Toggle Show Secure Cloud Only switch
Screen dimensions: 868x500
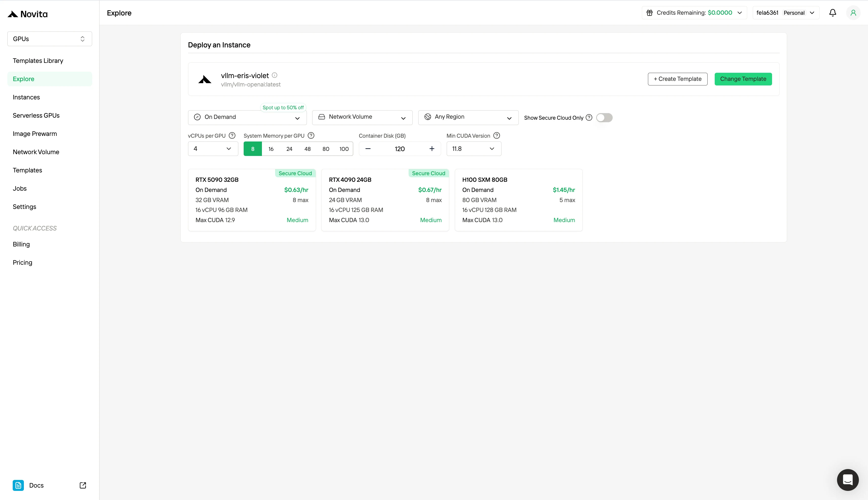604,117
